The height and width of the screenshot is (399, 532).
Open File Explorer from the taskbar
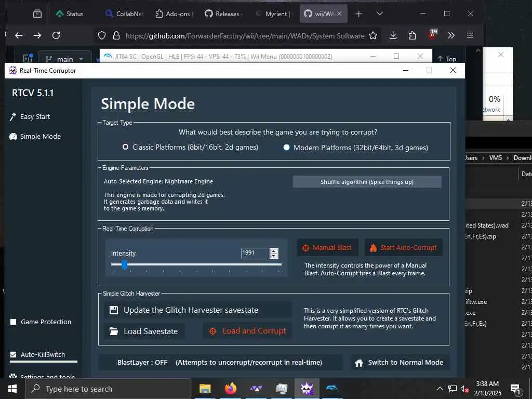205,389
